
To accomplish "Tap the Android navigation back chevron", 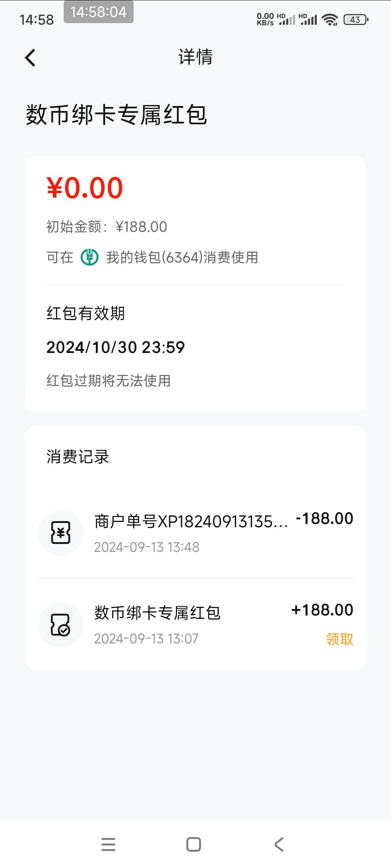I will (279, 844).
